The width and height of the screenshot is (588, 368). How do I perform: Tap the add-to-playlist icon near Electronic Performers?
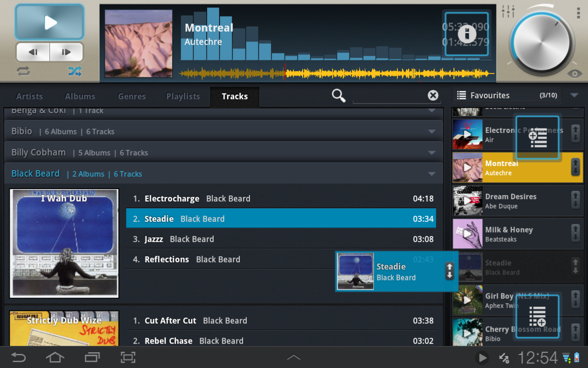(x=537, y=137)
